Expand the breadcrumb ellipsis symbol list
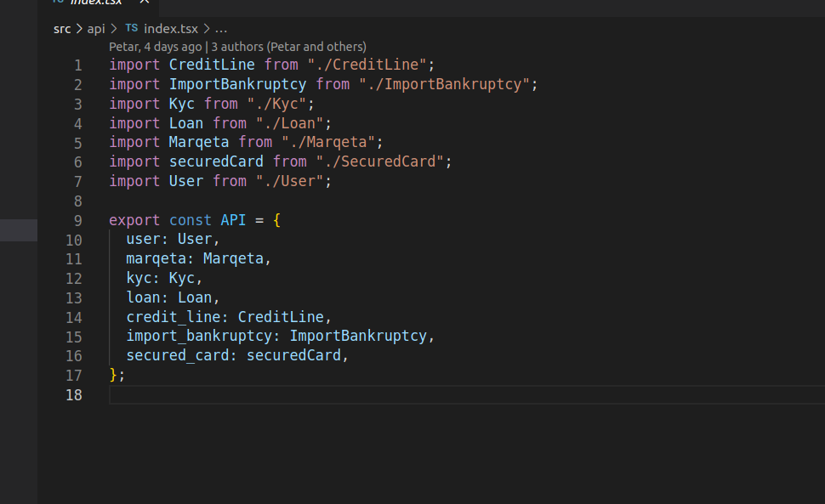The height and width of the screenshot is (504, 825). click(221, 30)
